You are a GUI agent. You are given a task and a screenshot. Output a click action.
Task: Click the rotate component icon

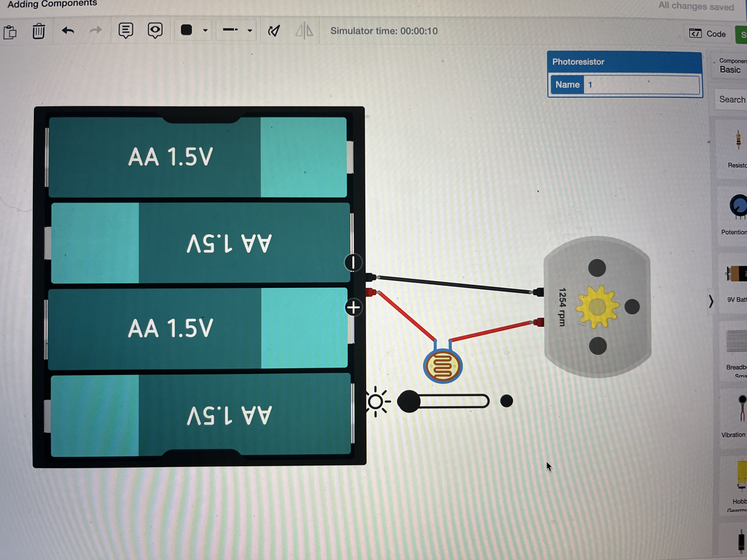pyautogui.click(x=274, y=31)
